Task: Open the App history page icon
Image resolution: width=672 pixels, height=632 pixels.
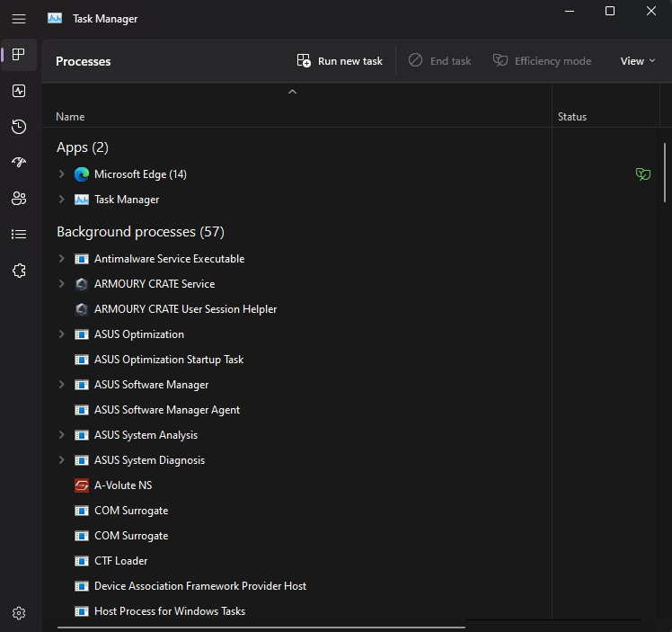Action: pos(19,127)
